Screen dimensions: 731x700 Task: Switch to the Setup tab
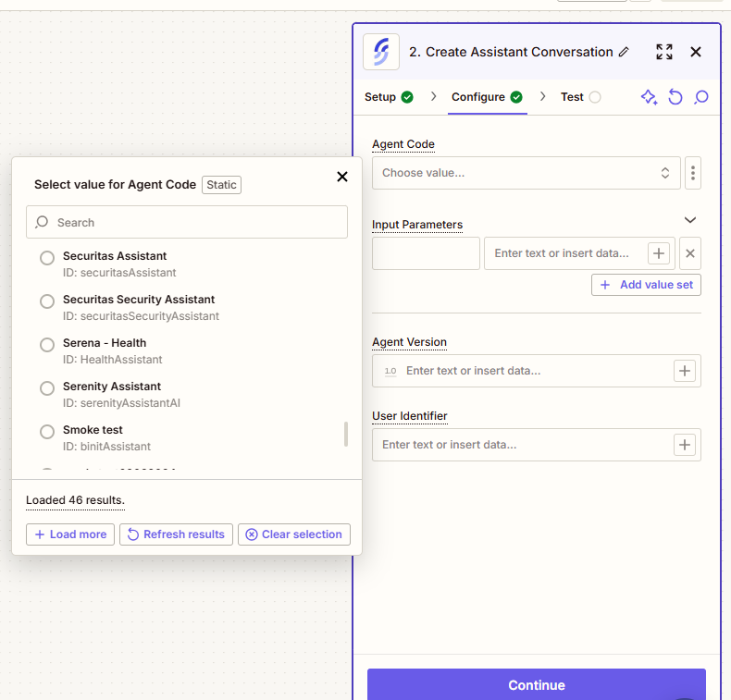coord(389,97)
